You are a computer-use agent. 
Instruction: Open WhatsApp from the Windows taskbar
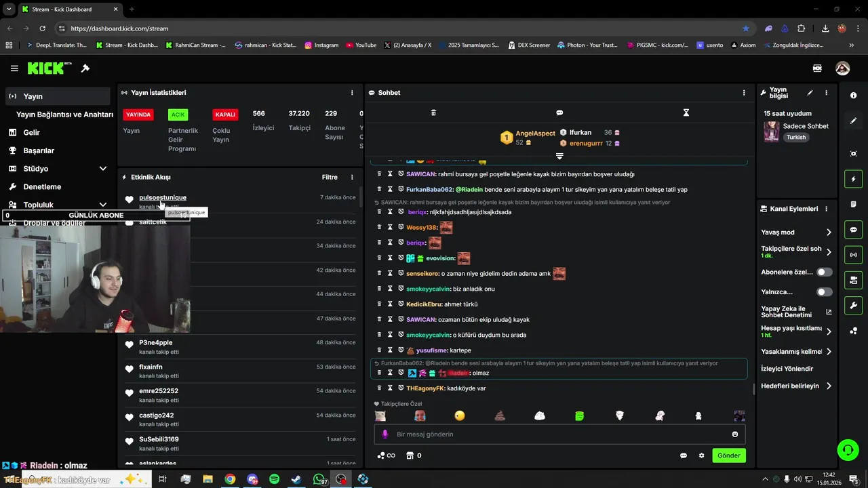pos(319,479)
